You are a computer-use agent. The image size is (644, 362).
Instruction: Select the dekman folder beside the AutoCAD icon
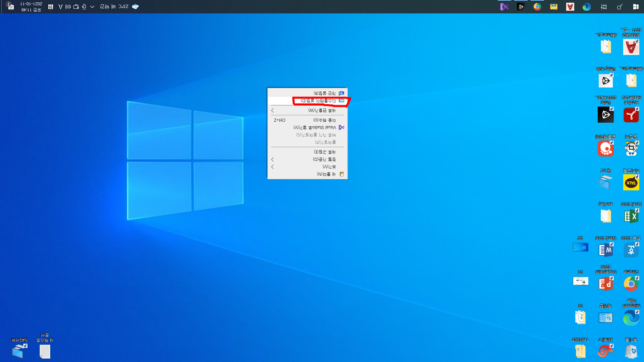click(x=606, y=44)
